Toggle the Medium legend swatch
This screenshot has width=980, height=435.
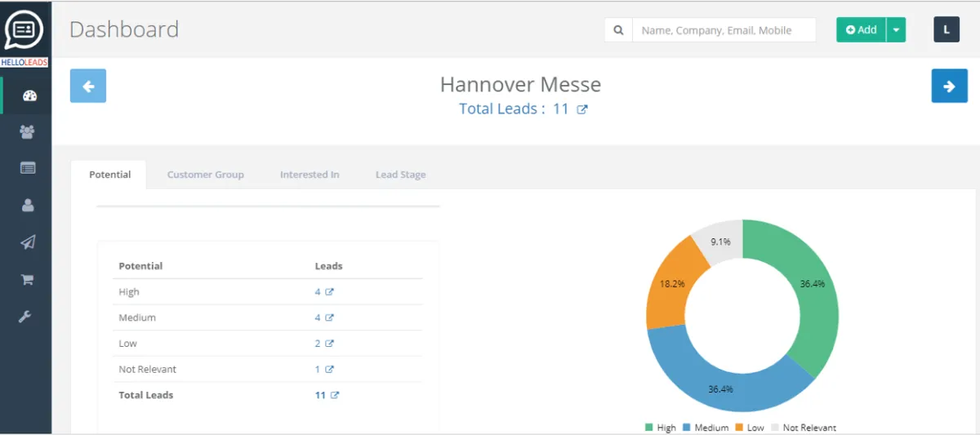pos(687,428)
